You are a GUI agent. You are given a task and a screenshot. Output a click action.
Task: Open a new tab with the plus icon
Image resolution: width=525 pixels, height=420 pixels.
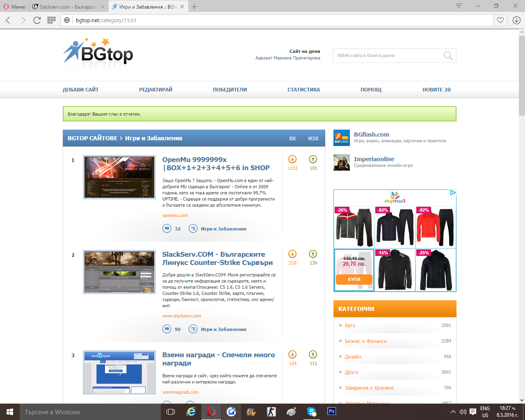point(194,7)
